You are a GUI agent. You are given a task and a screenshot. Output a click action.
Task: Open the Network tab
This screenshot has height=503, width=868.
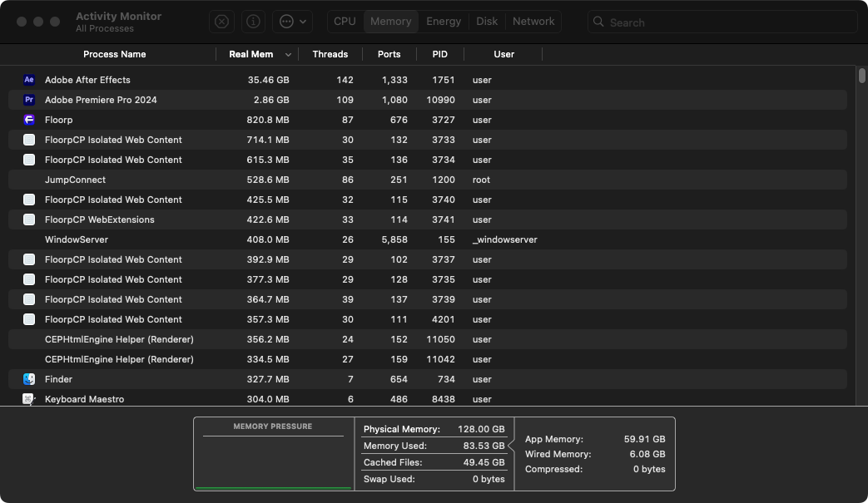click(533, 22)
